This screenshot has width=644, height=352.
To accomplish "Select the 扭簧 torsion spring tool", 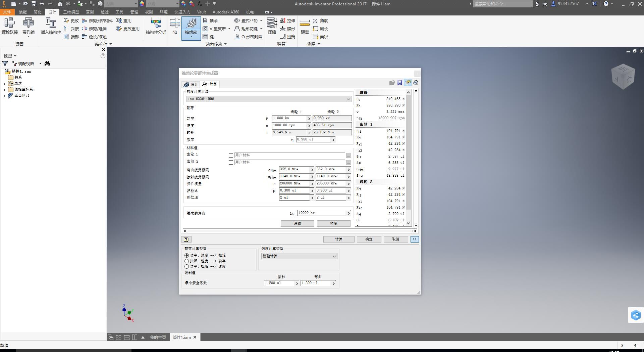I will 287,37.
